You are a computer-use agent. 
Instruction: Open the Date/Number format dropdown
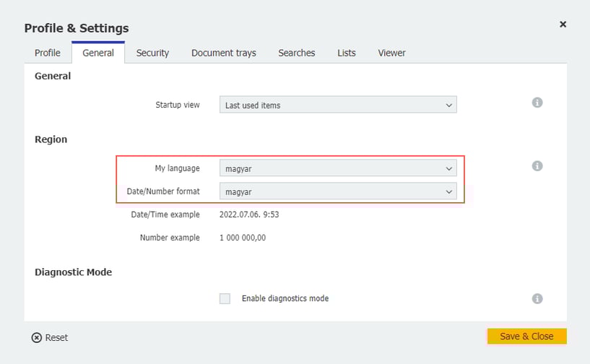click(338, 191)
